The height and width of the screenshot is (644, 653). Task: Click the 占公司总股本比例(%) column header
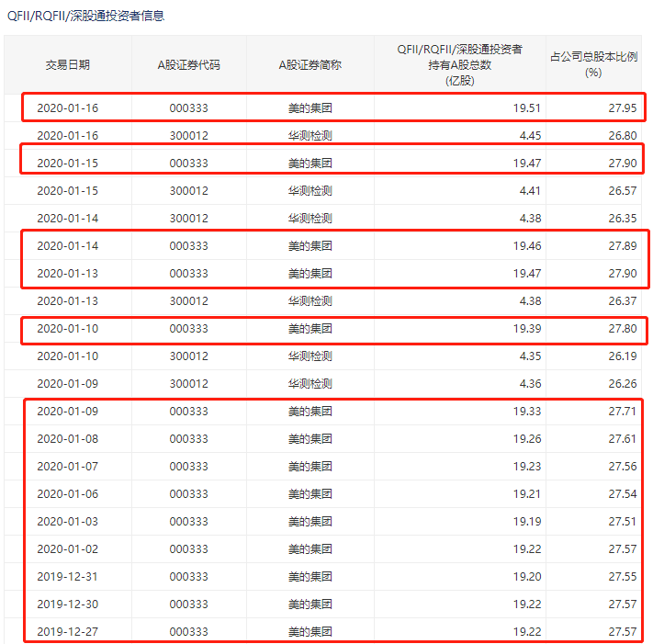tap(593, 64)
